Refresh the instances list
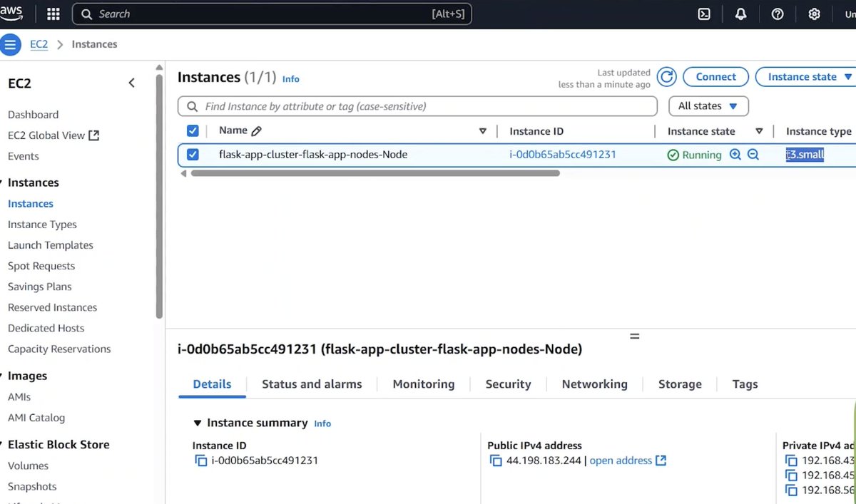Viewport: 856px width, 504px height. 666,77
